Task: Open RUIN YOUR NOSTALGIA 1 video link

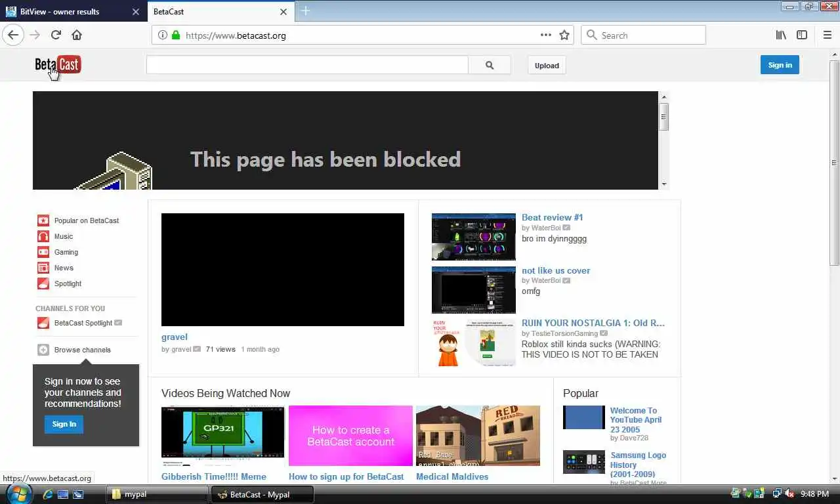Action: pos(593,323)
